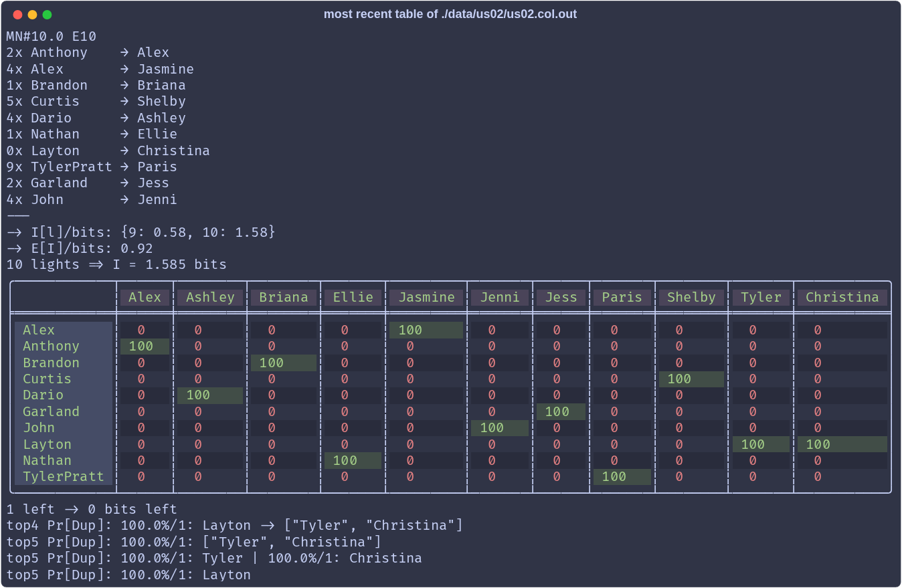
Task: Click the '10 lights ⇒ I = 1.585 bits' line
Action: point(116,264)
